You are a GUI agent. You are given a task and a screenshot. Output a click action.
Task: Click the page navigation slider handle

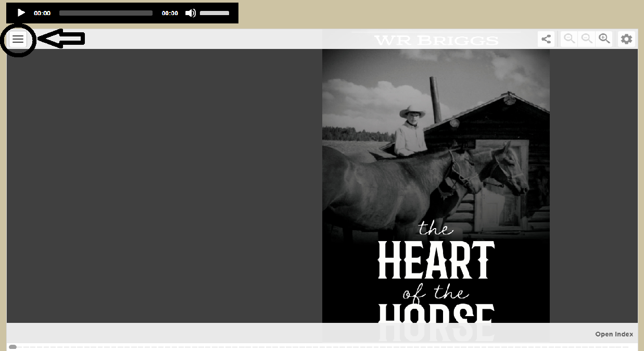[x=12, y=347]
